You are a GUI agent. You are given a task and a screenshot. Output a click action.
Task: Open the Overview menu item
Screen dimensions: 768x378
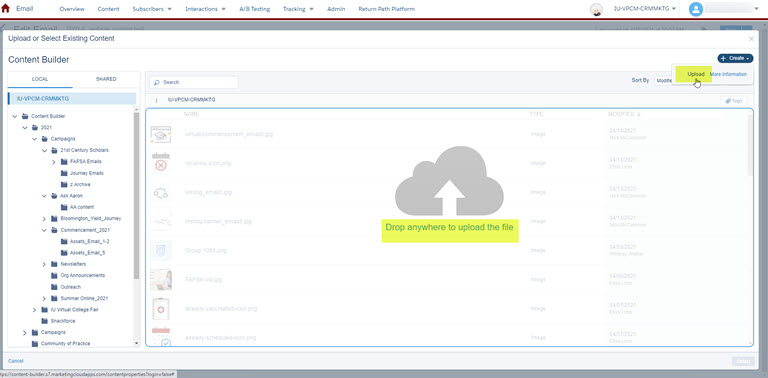72,9
